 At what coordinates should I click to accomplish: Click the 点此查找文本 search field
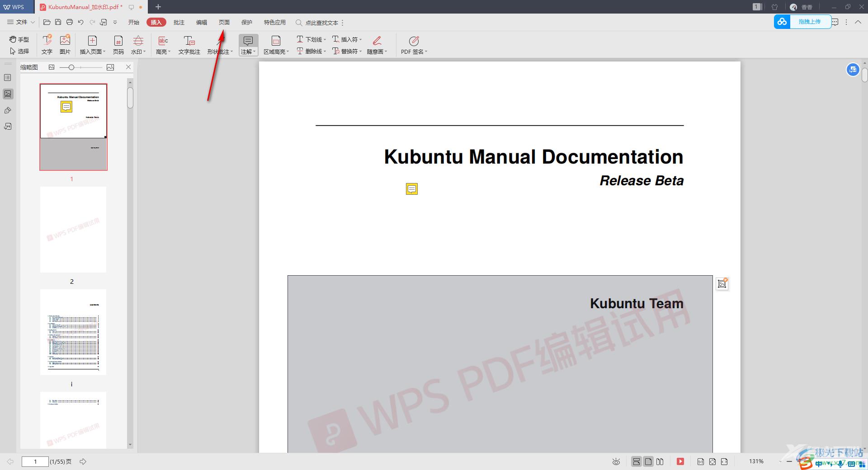click(317, 23)
